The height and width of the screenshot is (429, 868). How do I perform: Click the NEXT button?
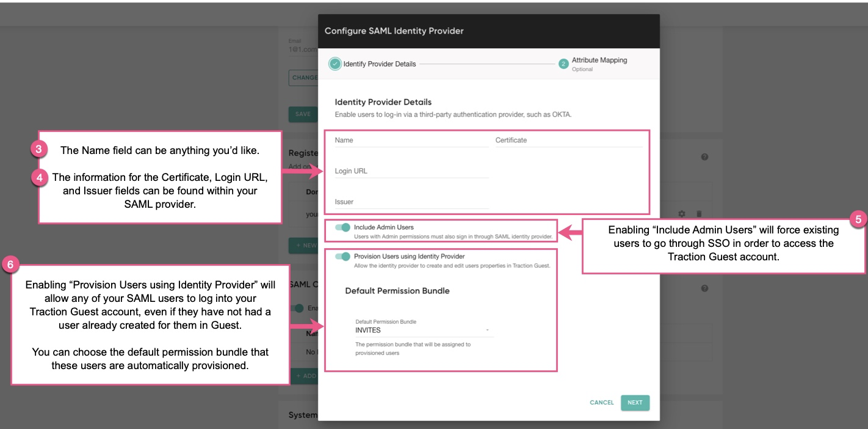[635, 403]
